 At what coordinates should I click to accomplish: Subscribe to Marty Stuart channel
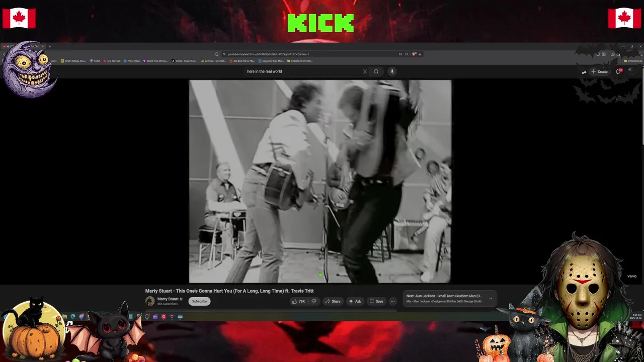199,301
